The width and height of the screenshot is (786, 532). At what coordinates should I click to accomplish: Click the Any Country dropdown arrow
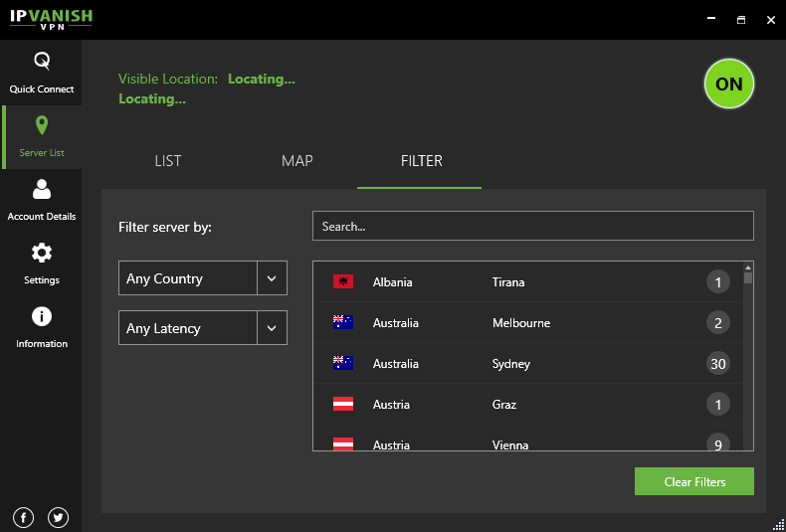(x=272, y=278)
